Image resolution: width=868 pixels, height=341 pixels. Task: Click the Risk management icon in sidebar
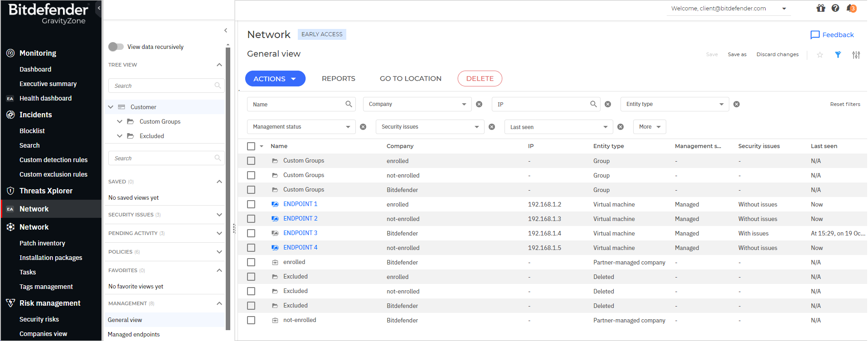[x=10, y=303]
